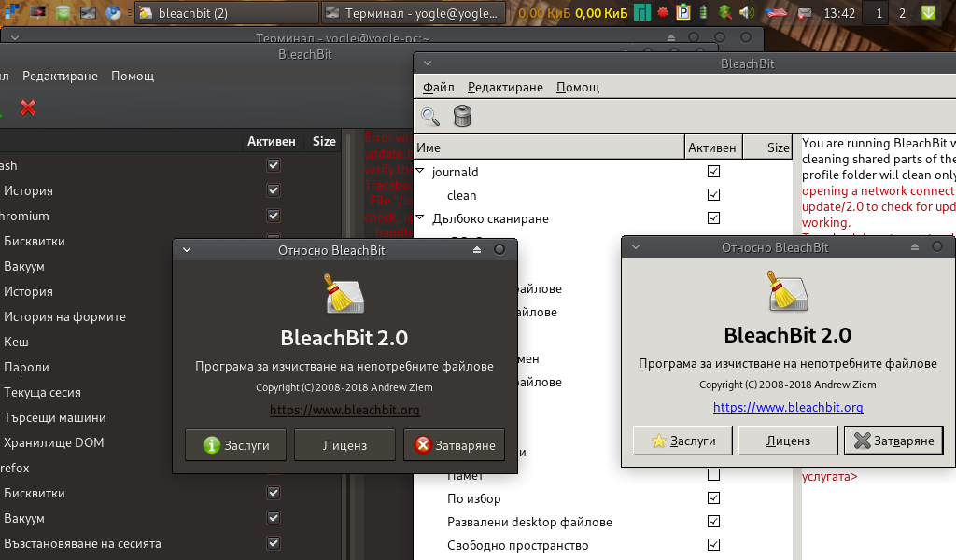Collapse the 'Дълбоко сканиране' tree node
This screenshot has height=560, width=956.
click(420, 217)
